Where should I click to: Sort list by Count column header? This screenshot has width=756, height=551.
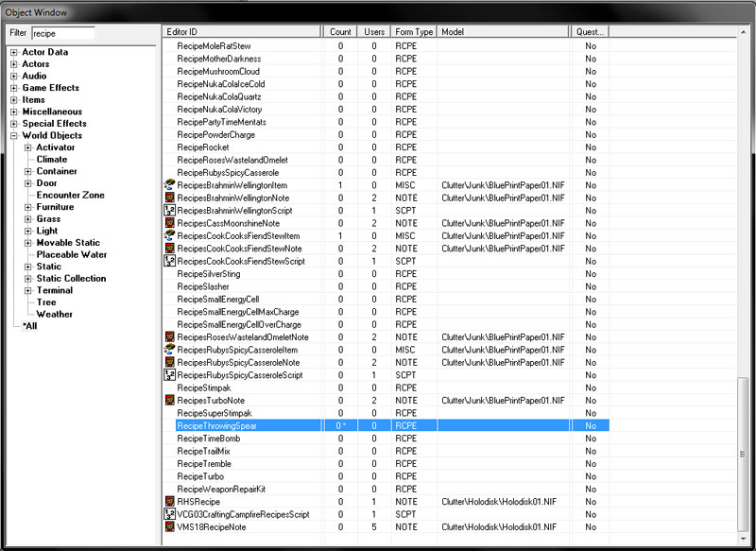pyautogui.click(x=340, y=32)
